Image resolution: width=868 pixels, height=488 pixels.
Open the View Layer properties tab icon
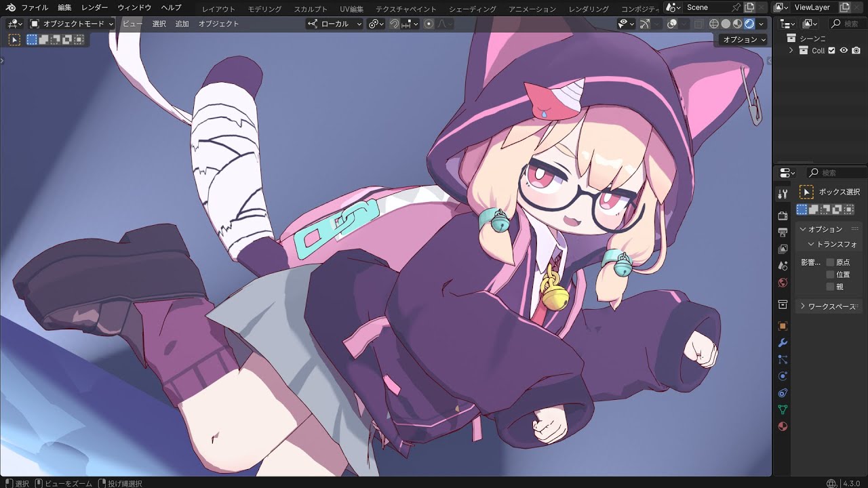point(783,249)
